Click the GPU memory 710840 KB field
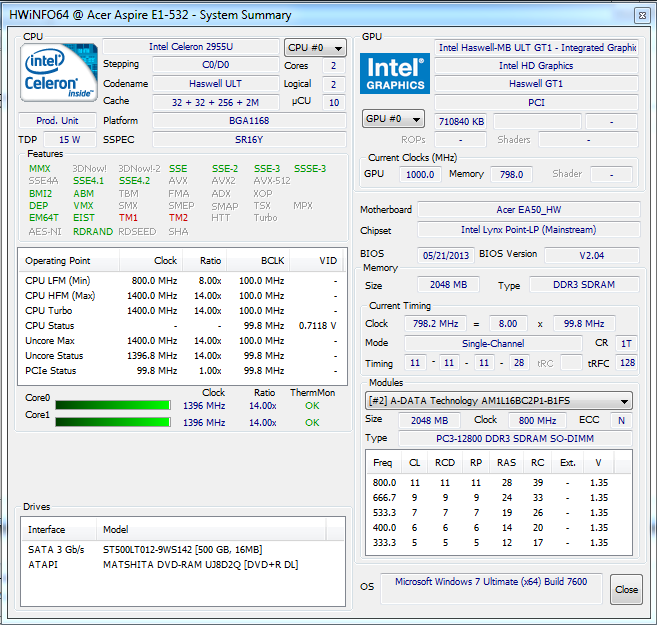The width and height of the screenshot is (657, 625). (x=461, y=121)
